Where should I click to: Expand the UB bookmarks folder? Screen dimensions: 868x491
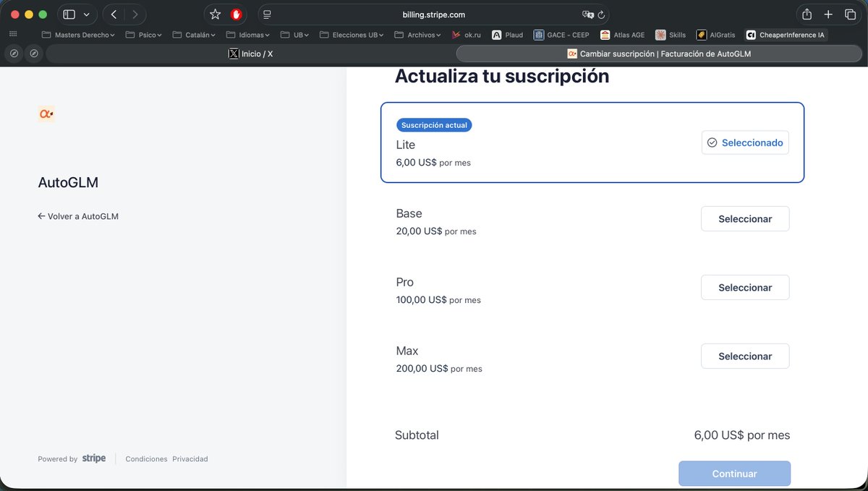(x=294, y=35)
